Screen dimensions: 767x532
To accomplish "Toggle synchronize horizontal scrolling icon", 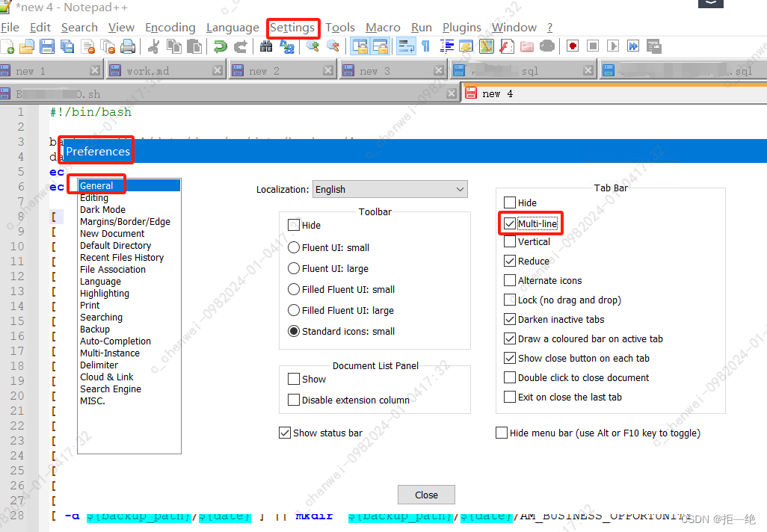I will click(380, 47).
